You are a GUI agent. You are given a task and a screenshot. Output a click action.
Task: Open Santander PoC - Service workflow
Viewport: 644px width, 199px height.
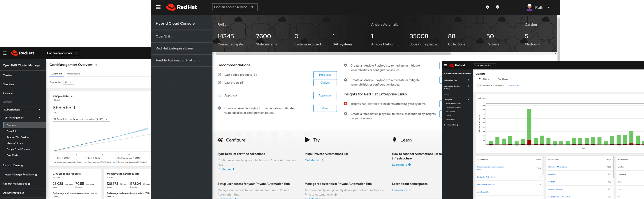(487, 177)
